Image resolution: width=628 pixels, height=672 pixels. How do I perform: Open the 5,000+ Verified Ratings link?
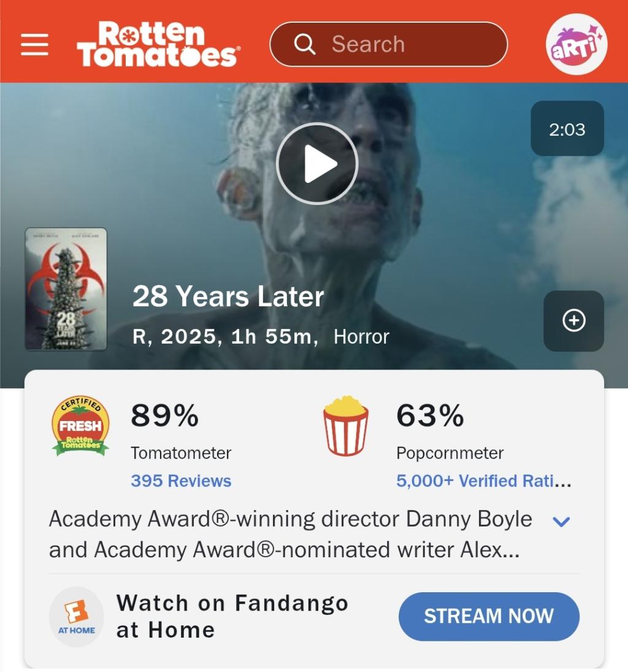pyautogui.click(x=484, y=481)
